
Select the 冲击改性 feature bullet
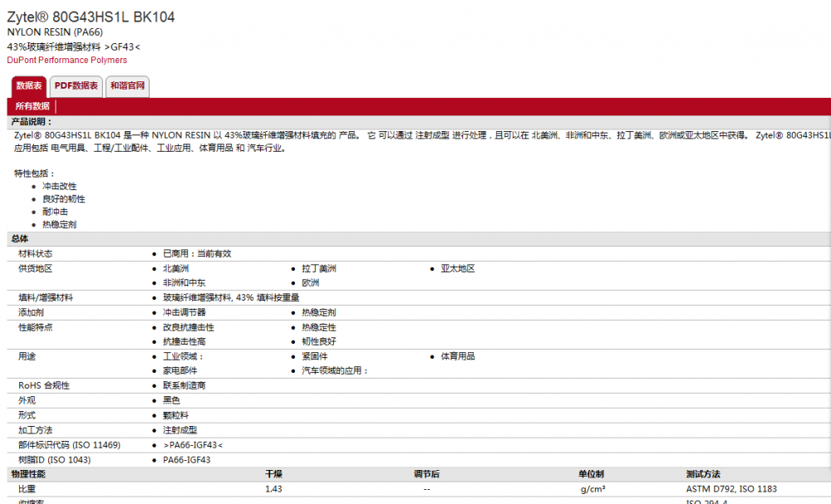[x=59, y=186]
